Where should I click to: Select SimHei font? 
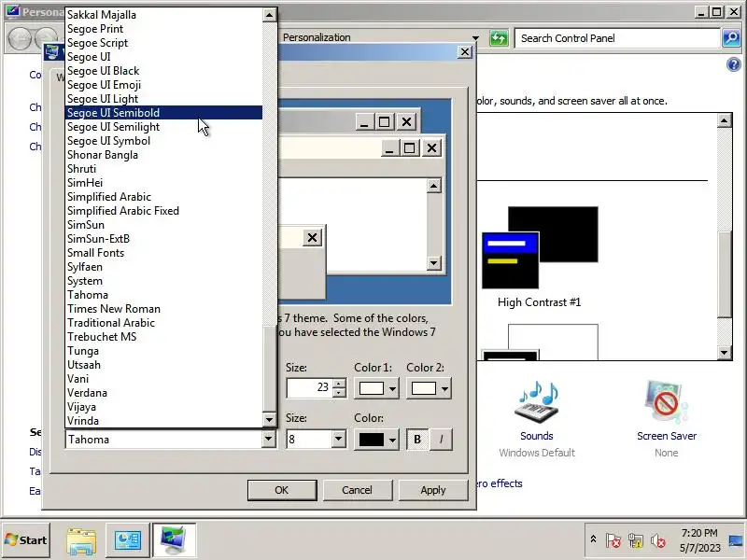pyautogui.click(x=163, y=183)
